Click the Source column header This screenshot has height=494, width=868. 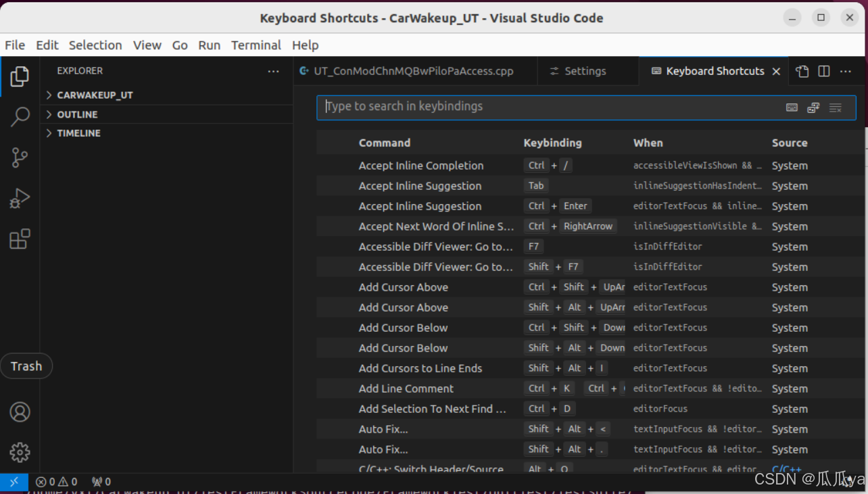point(790,143)
